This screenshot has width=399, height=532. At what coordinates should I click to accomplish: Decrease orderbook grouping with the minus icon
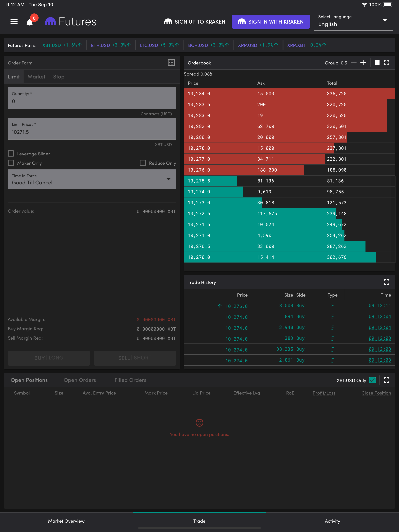point(354,63)
